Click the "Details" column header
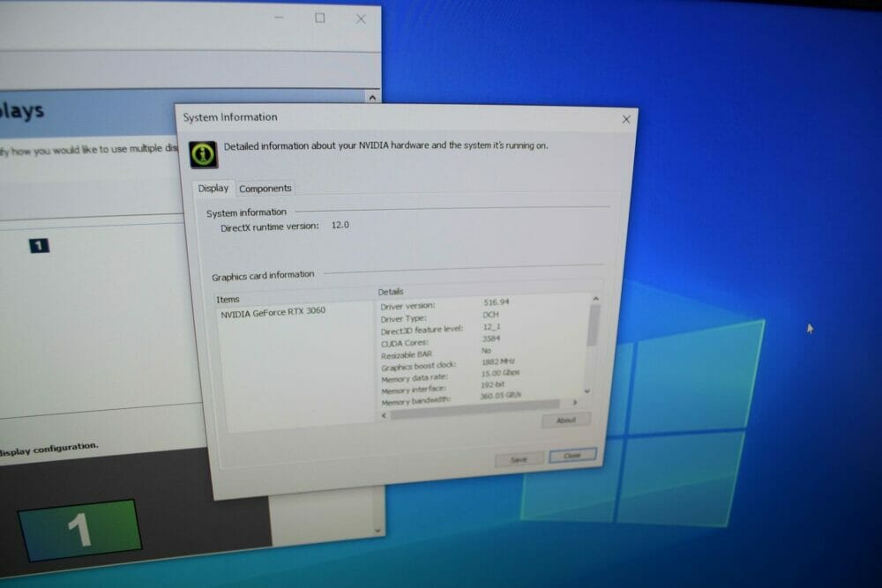Screen dimensions: 882x588 point(391,292)
